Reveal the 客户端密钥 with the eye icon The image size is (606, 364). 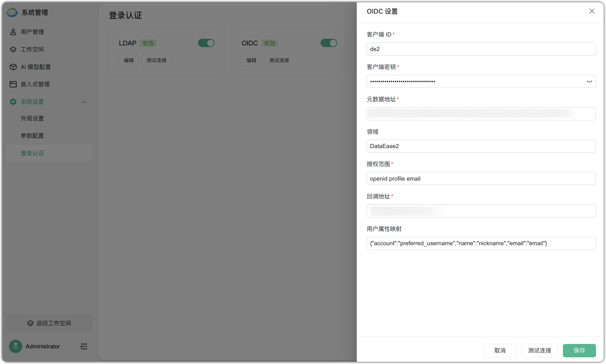click(x=589, y=81)
